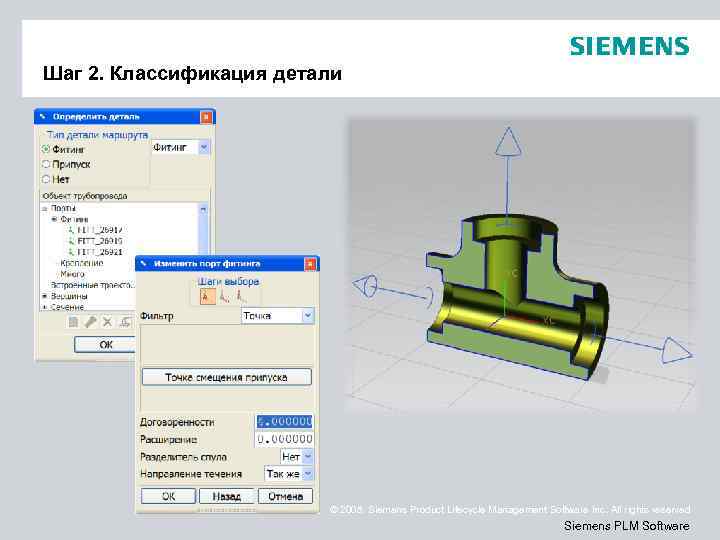Click the Назад button

(x=226, y=496)
